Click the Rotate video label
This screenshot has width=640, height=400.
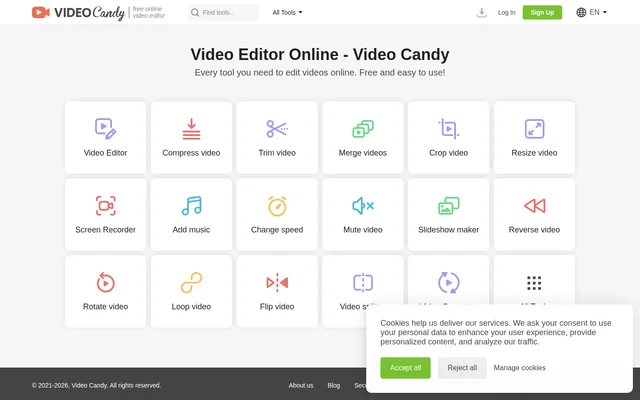coord(105,307)
